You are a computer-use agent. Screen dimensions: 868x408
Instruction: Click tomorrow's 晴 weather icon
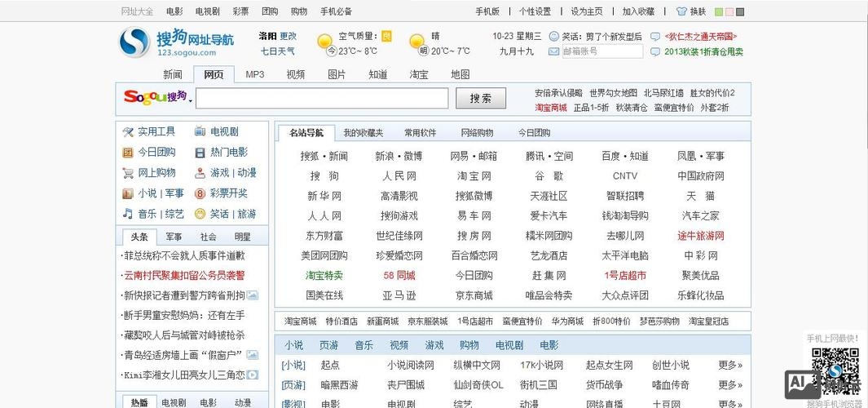pyautogui.click(x=416, y=42)
